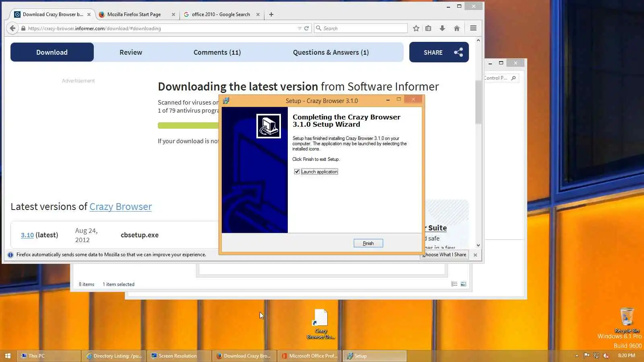Viewport: 644px width, 362px height.
Task: Bookmark this page with the star icon
Action: pos(416,28)
